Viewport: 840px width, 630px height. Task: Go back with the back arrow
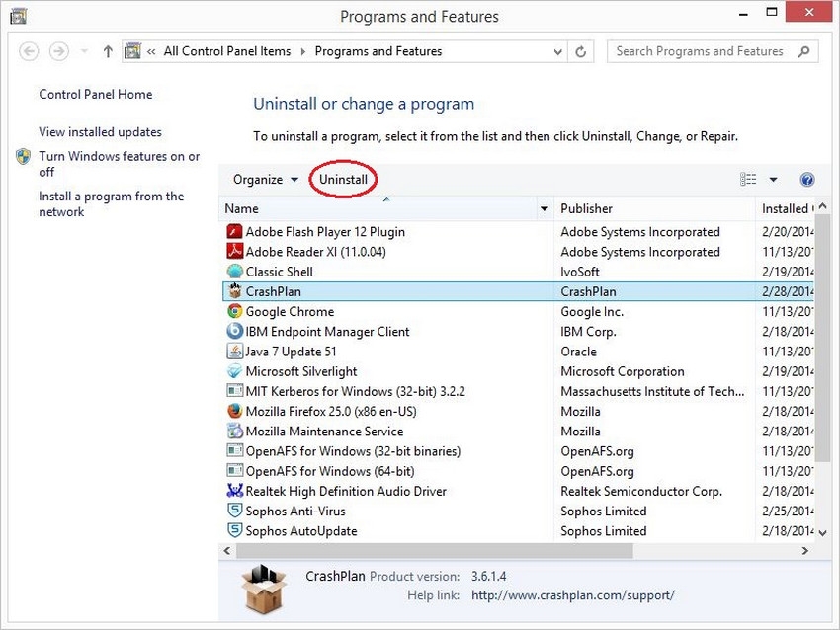29,52
